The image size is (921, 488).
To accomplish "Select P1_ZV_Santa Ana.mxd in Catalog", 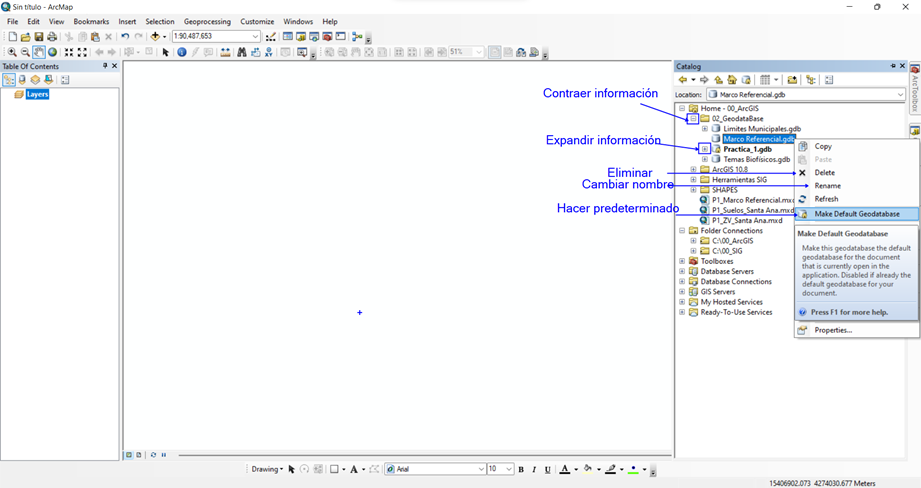I will pyautogui.click(x=747, y=221).
